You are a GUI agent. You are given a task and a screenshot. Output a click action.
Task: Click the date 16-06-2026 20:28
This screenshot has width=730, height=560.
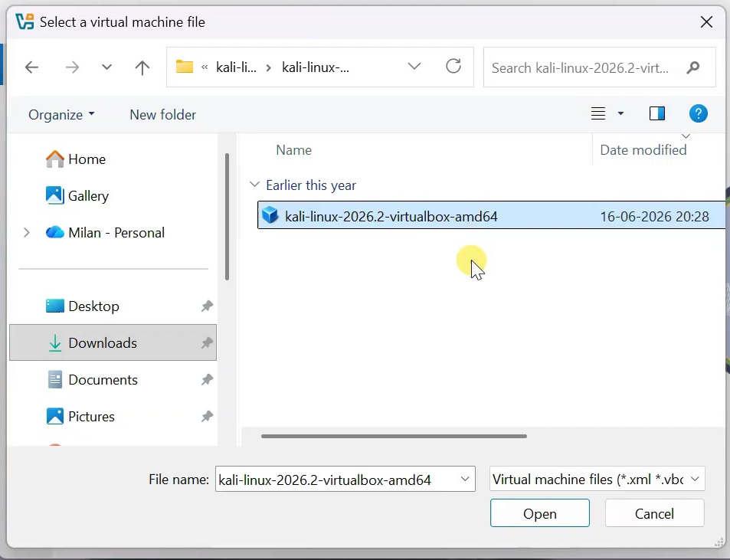[654, 217]
